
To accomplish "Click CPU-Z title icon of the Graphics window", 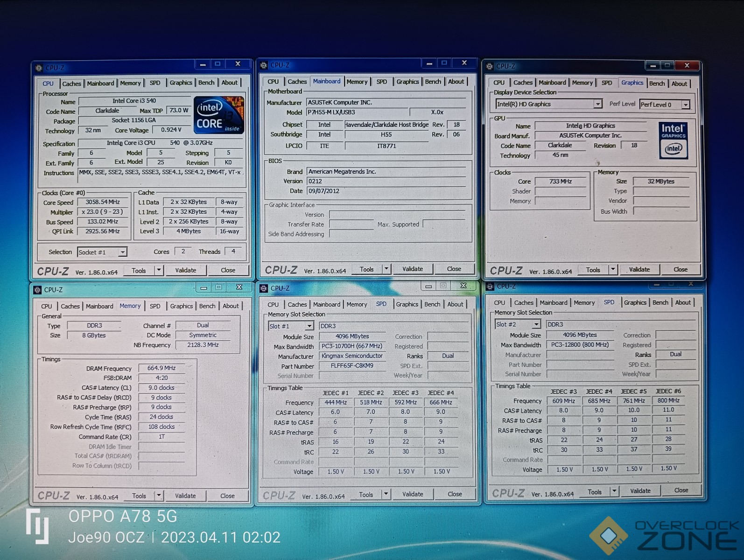I will [x=490, y=66].
